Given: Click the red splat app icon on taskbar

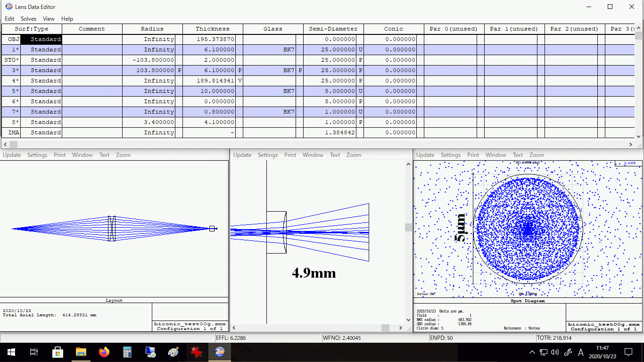Looking at the screenshot, I should [x=196, y=352].
